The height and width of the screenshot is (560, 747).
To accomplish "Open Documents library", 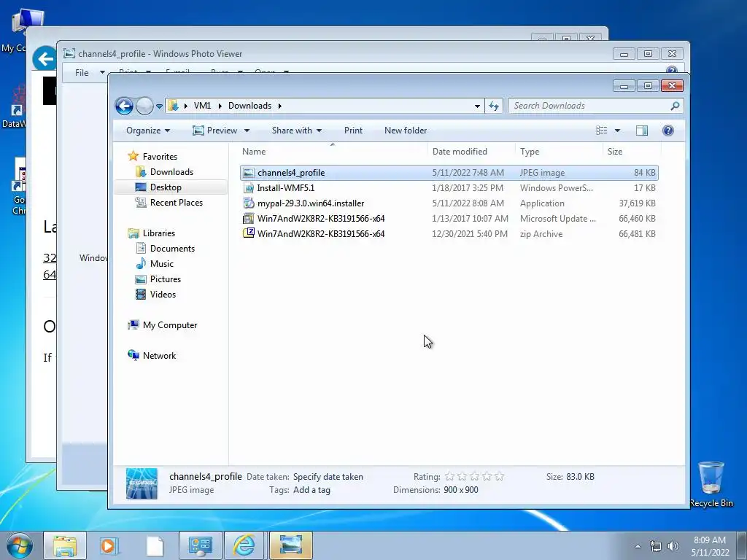I will click(172, 248).
